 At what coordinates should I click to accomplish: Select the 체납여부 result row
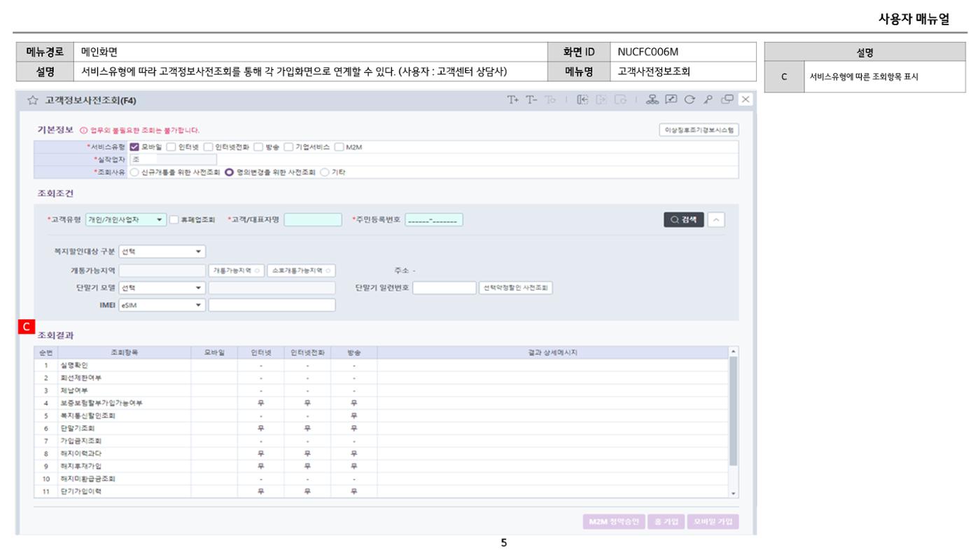pos(381,390)
